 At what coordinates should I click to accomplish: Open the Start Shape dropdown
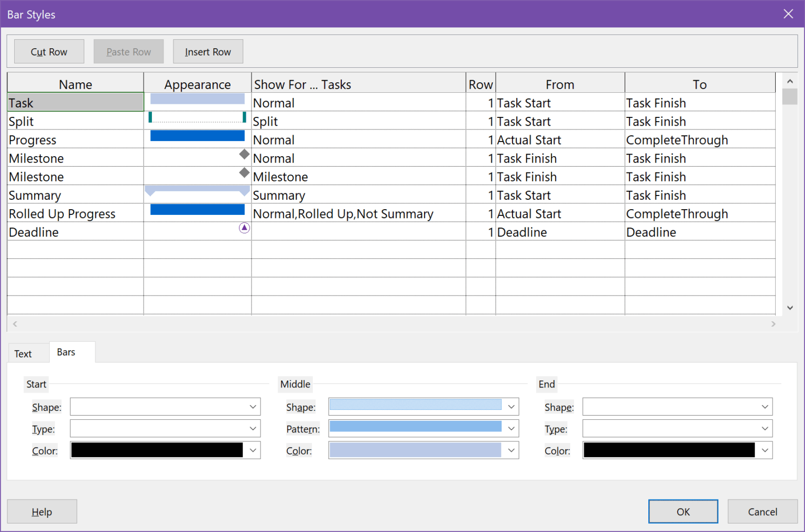[165, 406]
